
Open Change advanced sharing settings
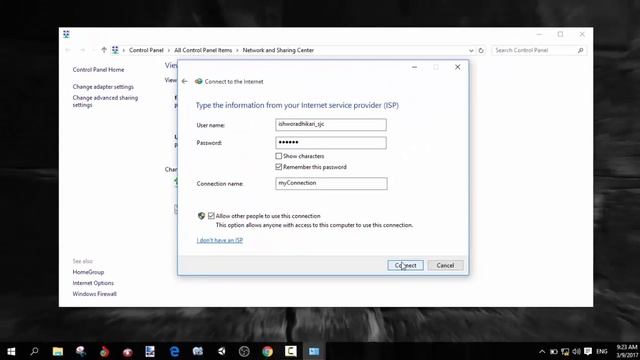tap(105, 101)
